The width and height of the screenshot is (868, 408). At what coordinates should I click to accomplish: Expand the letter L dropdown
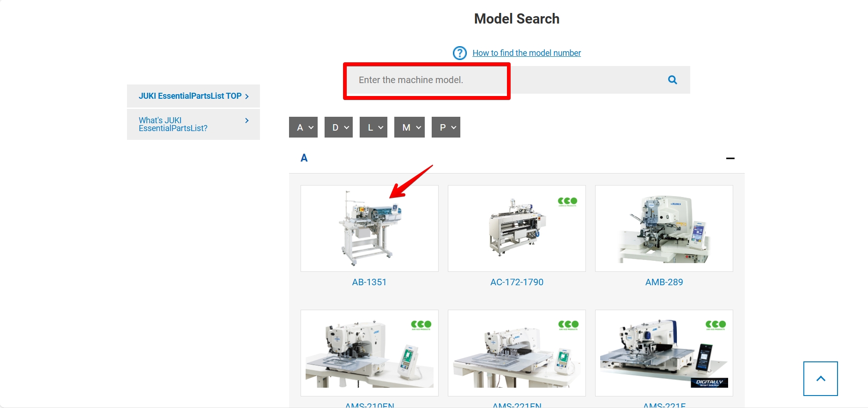[374, 127]
